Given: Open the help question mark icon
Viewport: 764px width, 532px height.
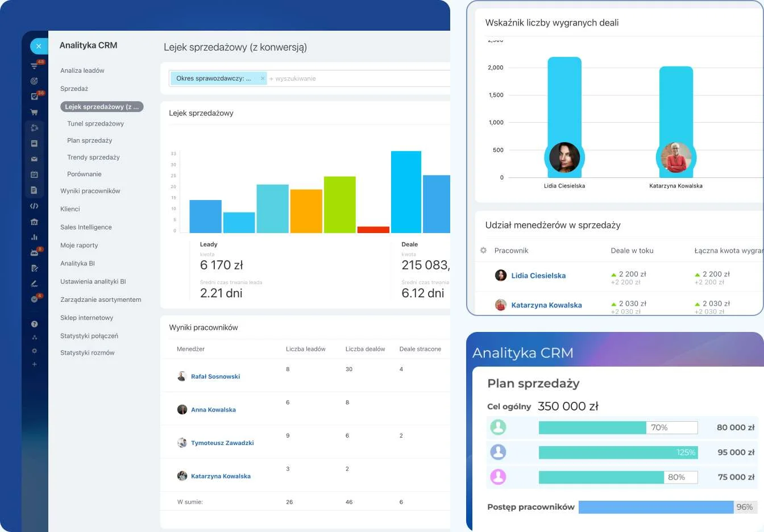Looking at the screenshot, I should [x=34, y=324].
